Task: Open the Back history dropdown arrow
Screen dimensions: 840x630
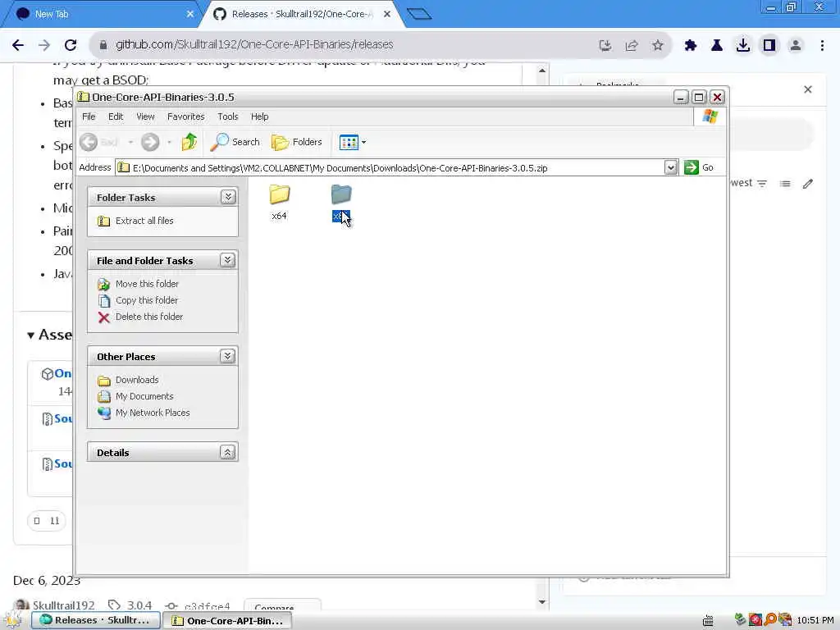Action: coord(130,142)
